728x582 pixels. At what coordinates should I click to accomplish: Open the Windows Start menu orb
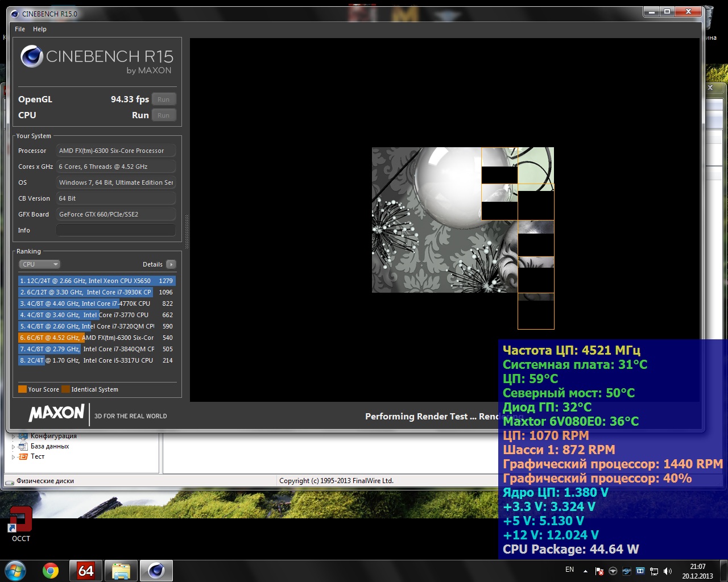point(15,570)
